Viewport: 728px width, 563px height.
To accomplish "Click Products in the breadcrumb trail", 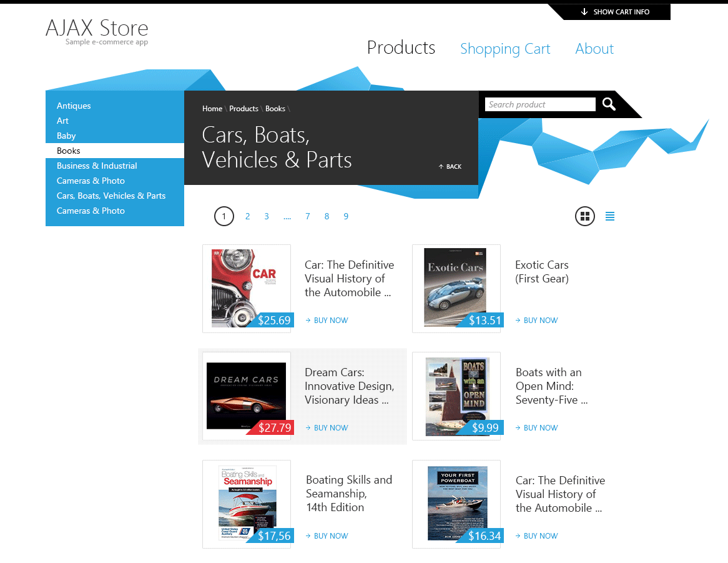I will pos(243,109).
